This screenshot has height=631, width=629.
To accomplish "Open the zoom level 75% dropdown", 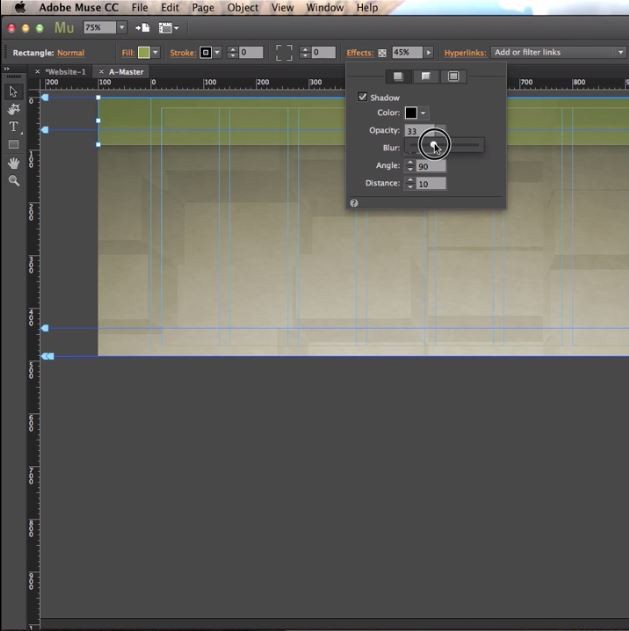I will coord(122,28).
